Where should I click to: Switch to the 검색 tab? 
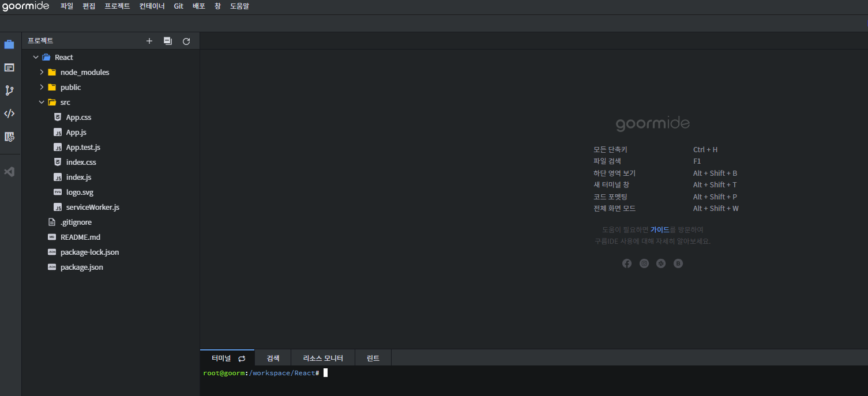pyautogui.click(x=273, y=358)
